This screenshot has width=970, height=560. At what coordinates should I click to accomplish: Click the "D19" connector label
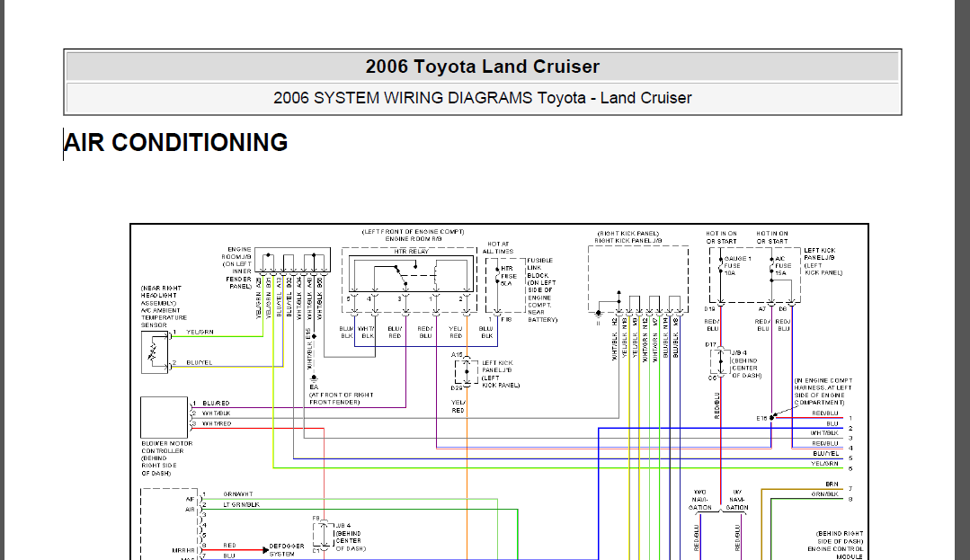[709, 309]
